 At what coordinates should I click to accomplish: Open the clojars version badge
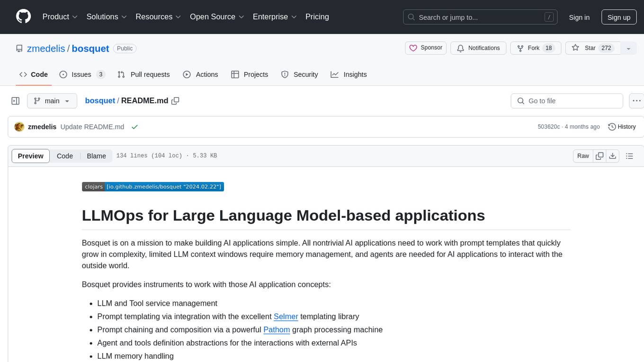tap(152, 187)
